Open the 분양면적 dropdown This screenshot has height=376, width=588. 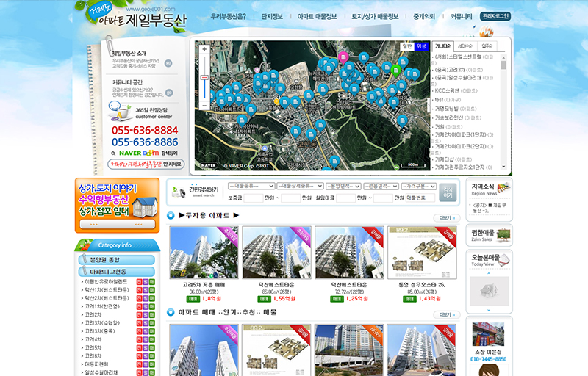[343, 186]
